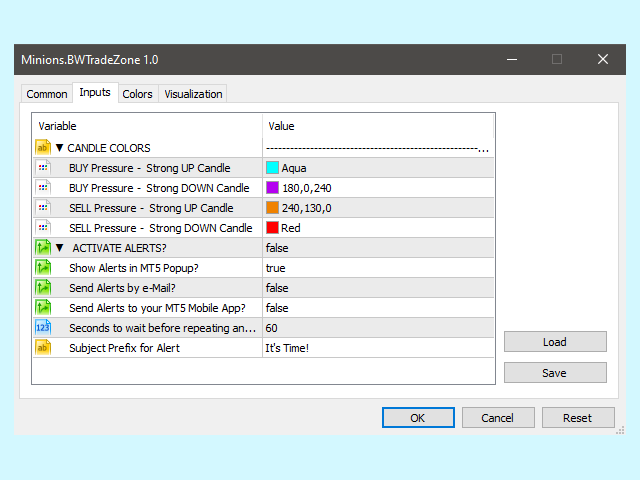
Task: Toggle the ACTIVATE ALERTS? false value
Action: (378, 248)
